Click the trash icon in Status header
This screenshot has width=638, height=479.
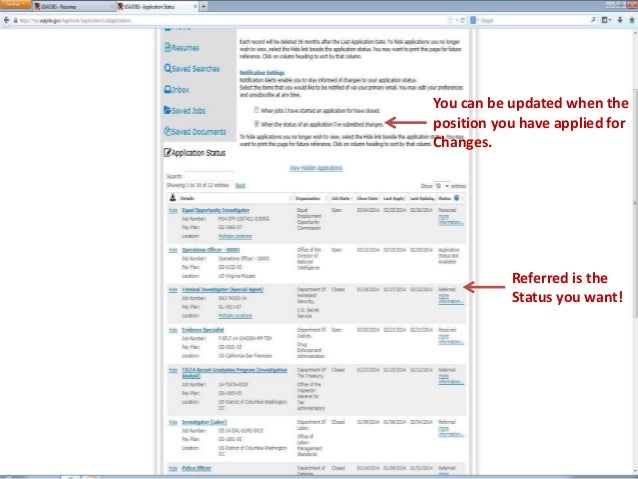tap(457, 198)
